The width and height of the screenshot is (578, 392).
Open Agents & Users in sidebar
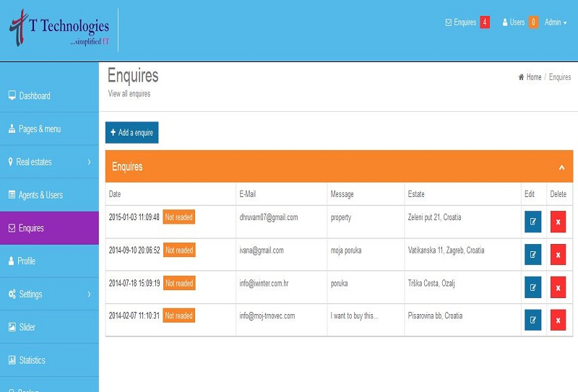point(49,195)
